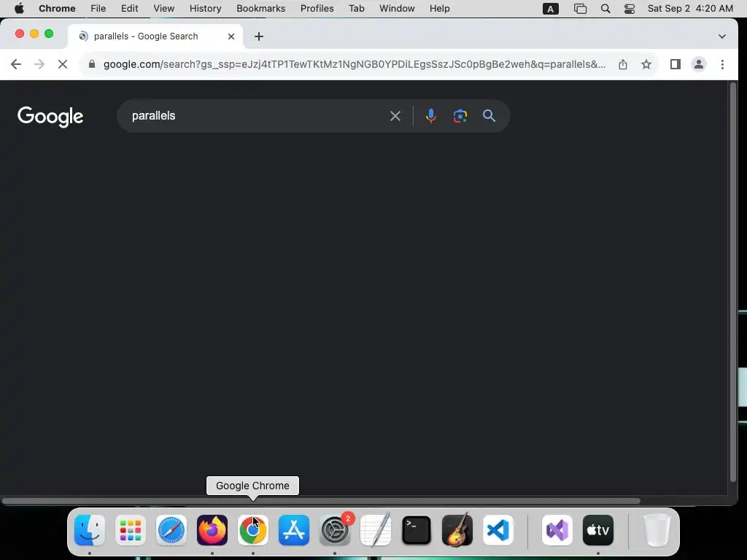Open Trash from the Dock

657,529
